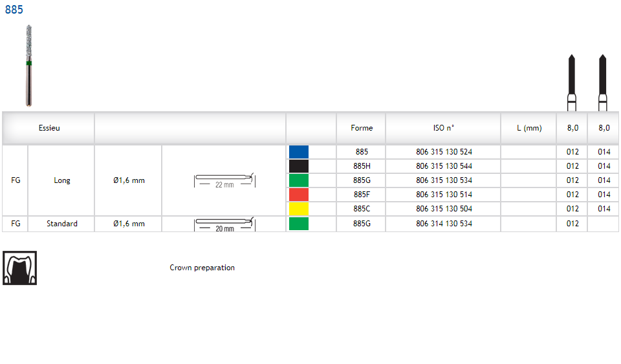Image resolution: width=621 pixels, height=364 pixels.
Task: Select the red swatch for form 885F
Action: tap(299, 195)
